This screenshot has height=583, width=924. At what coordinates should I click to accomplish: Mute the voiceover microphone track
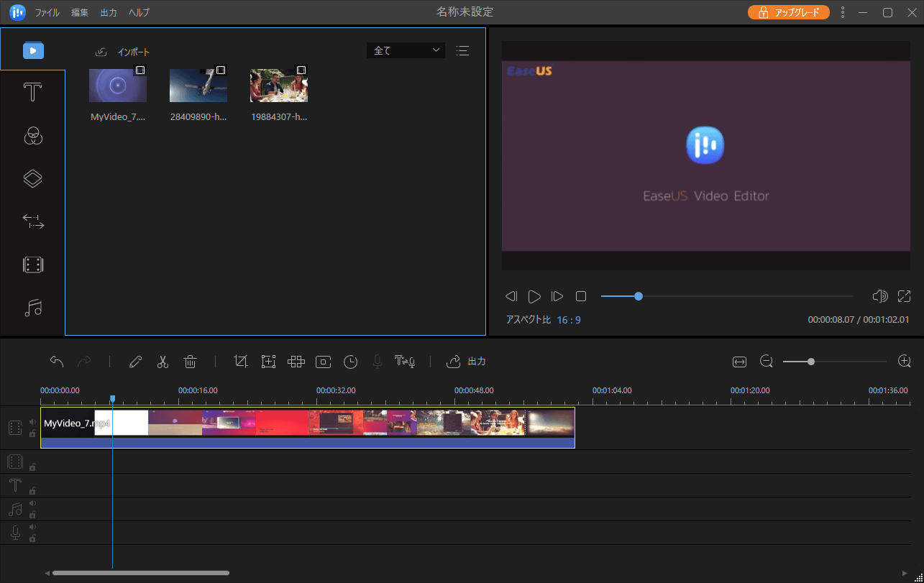click(x=32, y=528)
